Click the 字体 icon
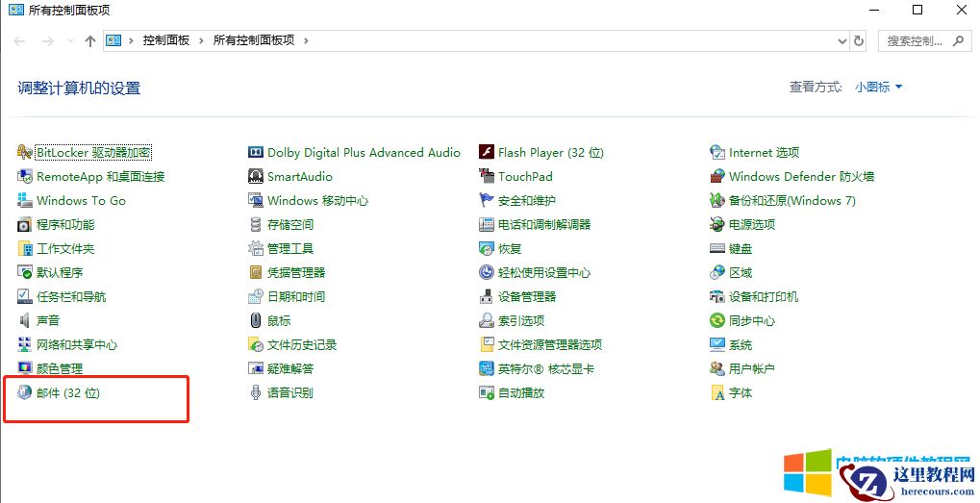The image size is (980, 503). [717, 392]
